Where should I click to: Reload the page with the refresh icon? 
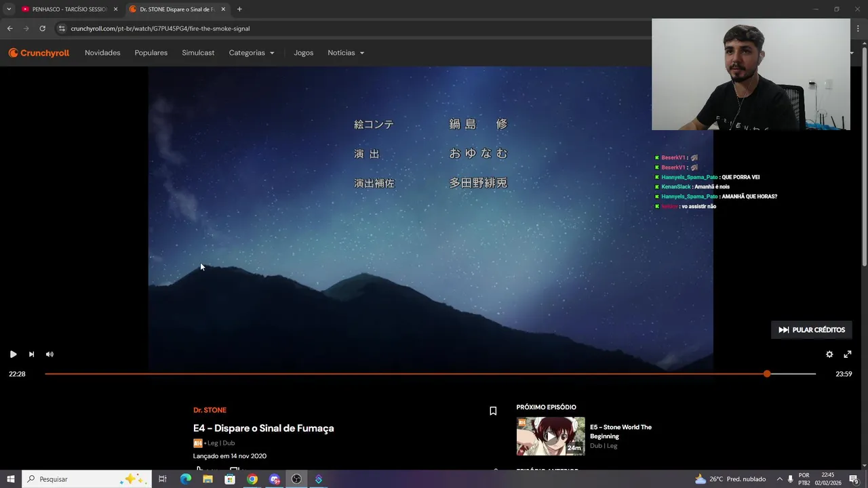pyautogui.click(x=42, y=28)
